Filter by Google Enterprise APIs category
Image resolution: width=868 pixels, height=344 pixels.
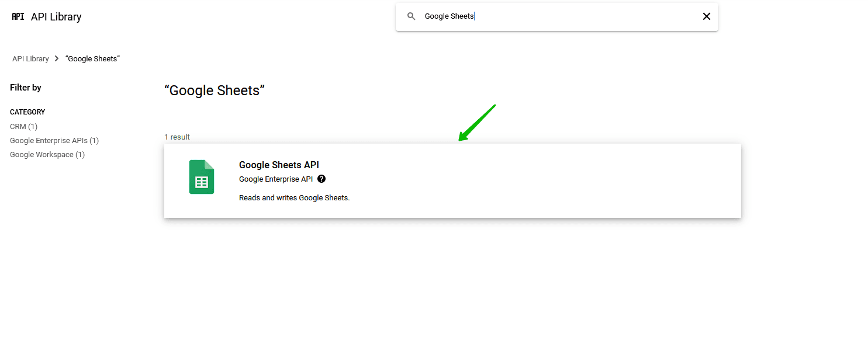pyautogui.click(x=54, y=141)
